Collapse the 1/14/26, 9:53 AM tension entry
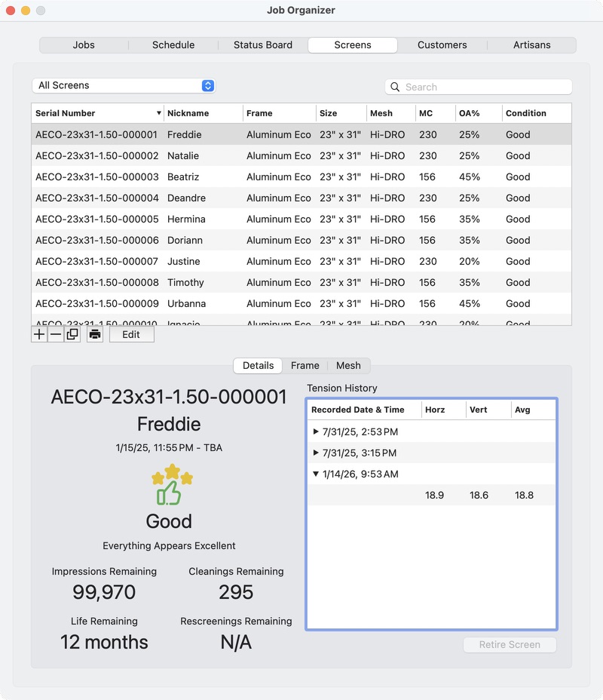 click(x=316, y=474)
